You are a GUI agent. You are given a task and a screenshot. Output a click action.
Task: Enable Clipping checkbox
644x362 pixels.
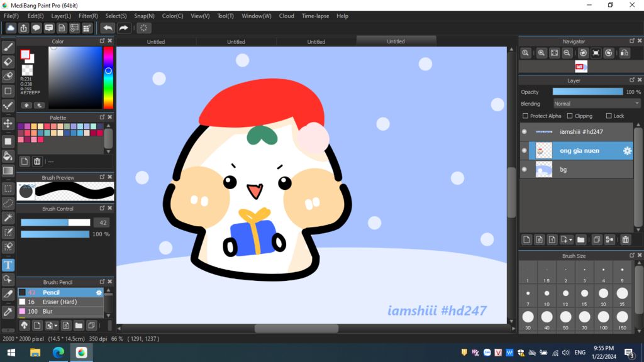pos(570,116)
